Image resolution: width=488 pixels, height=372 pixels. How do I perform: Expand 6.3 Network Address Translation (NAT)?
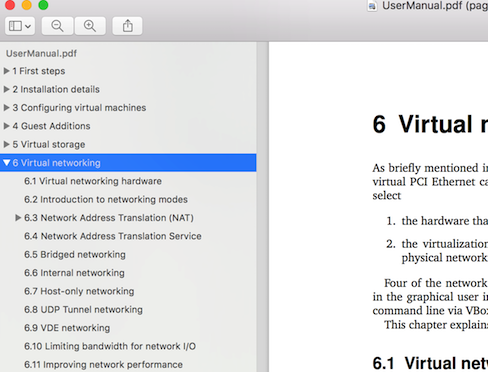tap(18, 217)
